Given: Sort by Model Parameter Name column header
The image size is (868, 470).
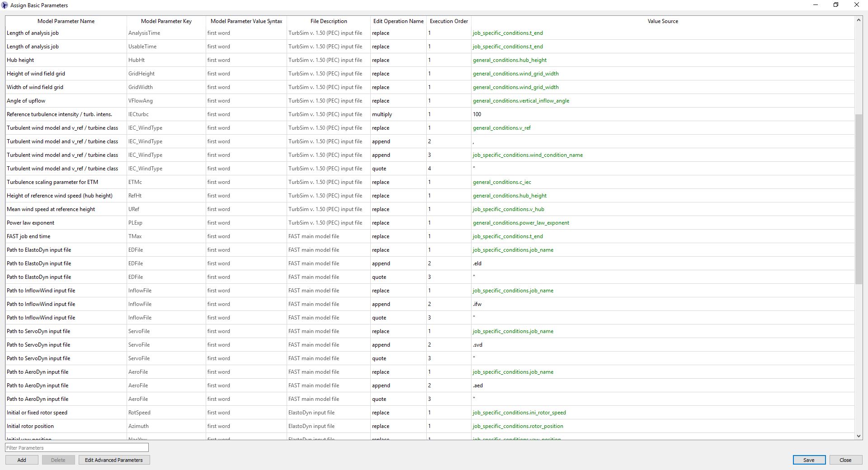Looking at the screenshot, I should pyautogui.click(x=66, y=21).
